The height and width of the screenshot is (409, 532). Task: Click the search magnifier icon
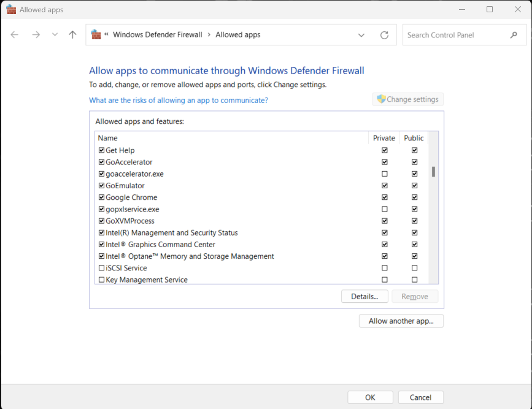tap(514, 35)
